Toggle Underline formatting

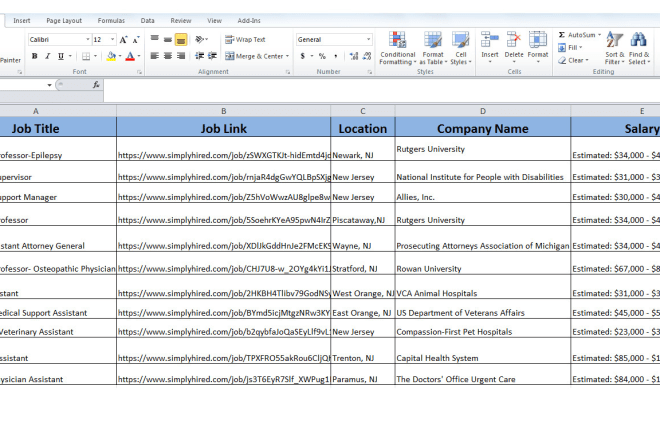click(61, 56)
